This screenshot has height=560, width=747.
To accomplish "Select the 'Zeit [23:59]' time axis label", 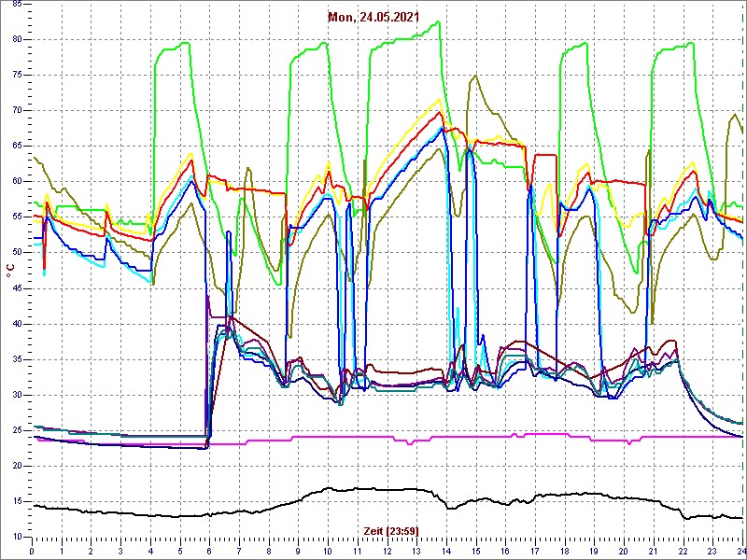I will [x=391, y=530].
